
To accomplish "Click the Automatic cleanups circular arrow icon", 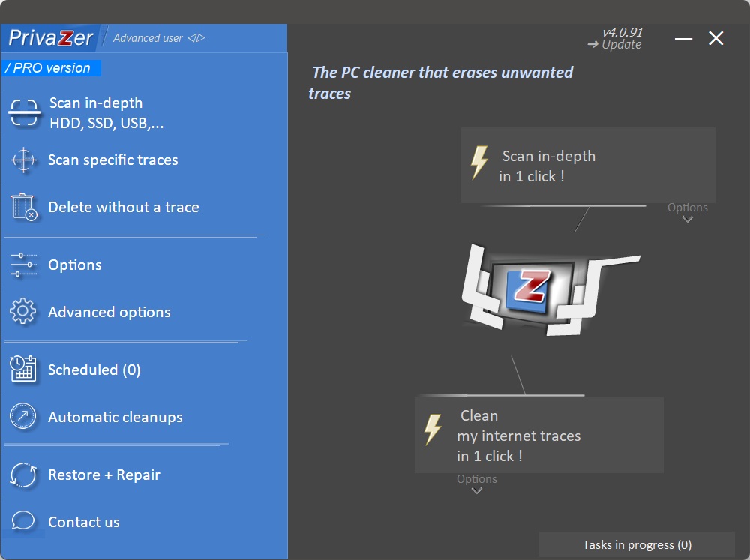I will coord(23,417).
